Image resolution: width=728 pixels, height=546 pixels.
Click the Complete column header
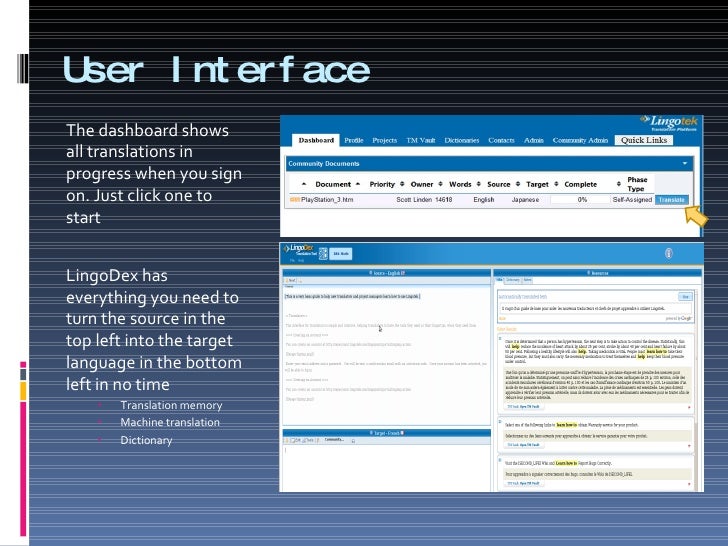tap(580, 184)
